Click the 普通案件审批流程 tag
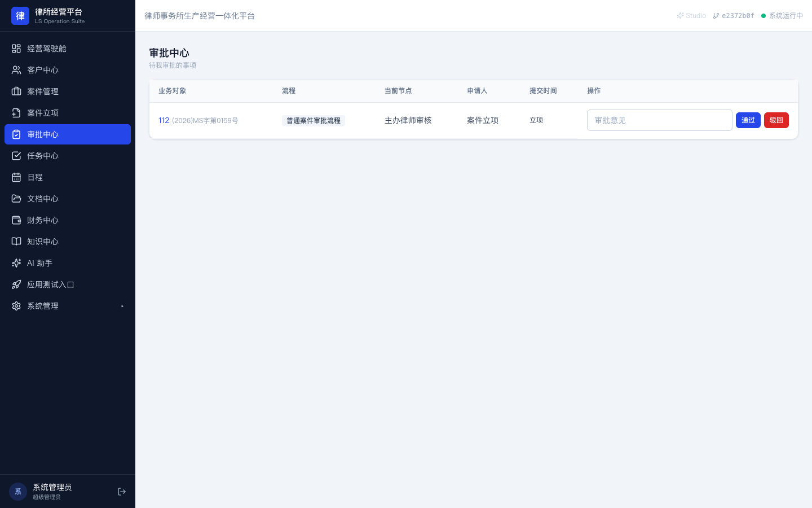Screen dimensions: 812x508 314,121
